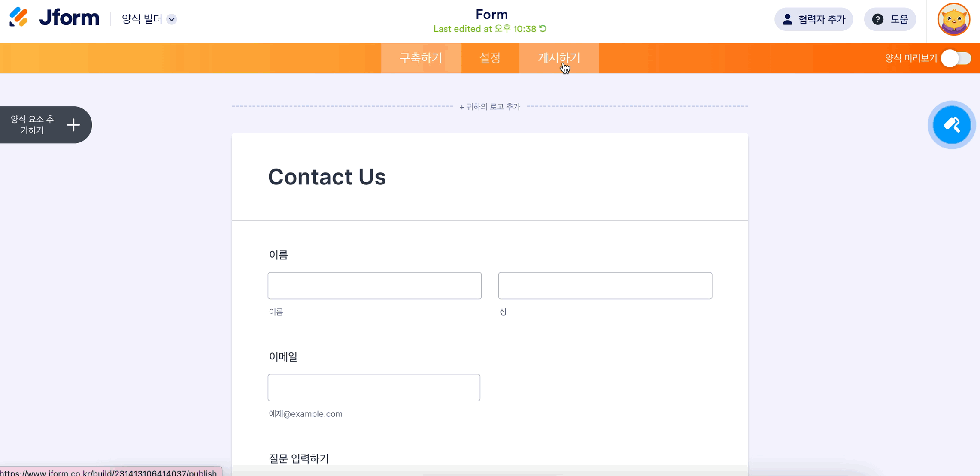Select the Contact Us form heading
This screenshot has height=476, width=980.
[327, 177]
